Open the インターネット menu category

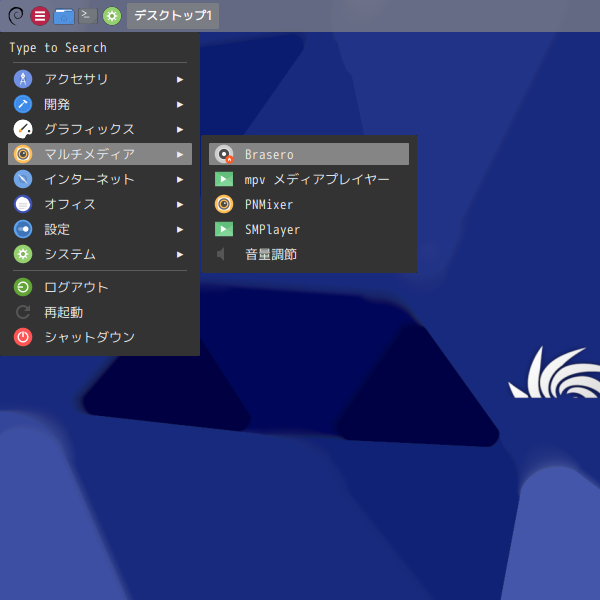100,179
